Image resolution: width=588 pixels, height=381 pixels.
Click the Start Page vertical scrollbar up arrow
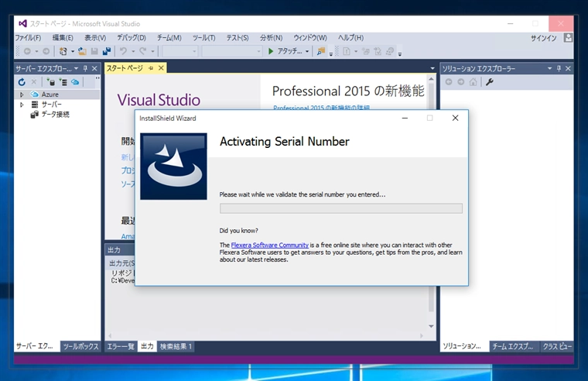point(431,79)
